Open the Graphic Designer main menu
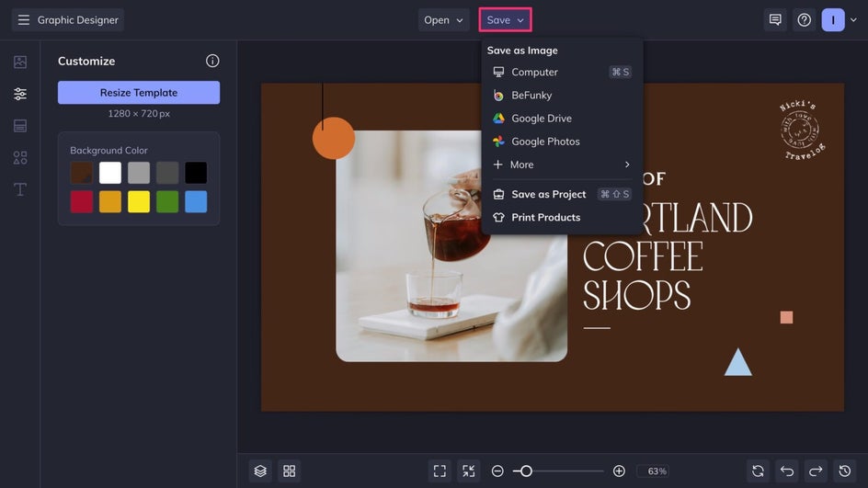The image size is (868, 488). click(x=67, y=20)
